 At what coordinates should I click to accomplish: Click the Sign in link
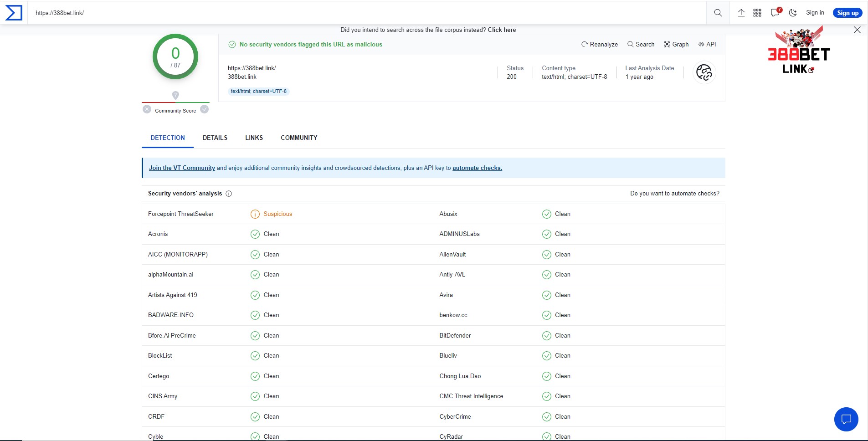(x=815, y=13)
